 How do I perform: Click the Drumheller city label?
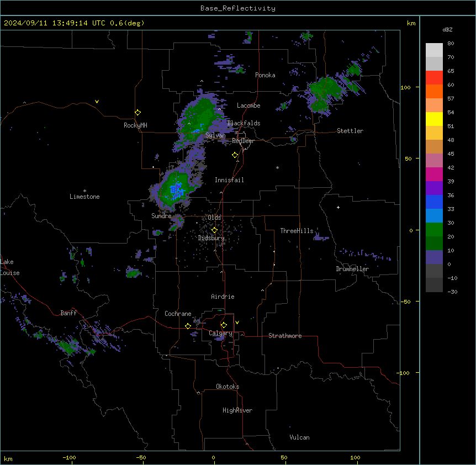(x=352, y=269)
